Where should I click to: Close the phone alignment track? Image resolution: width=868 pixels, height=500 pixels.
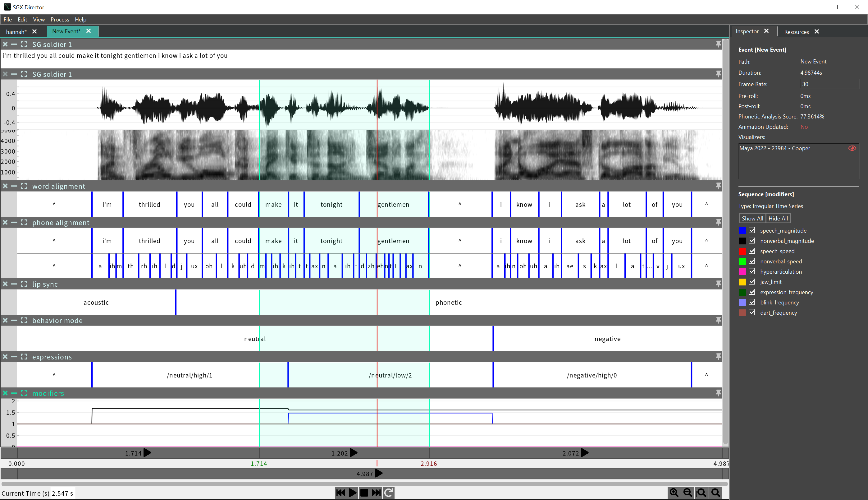click(5, 223)
